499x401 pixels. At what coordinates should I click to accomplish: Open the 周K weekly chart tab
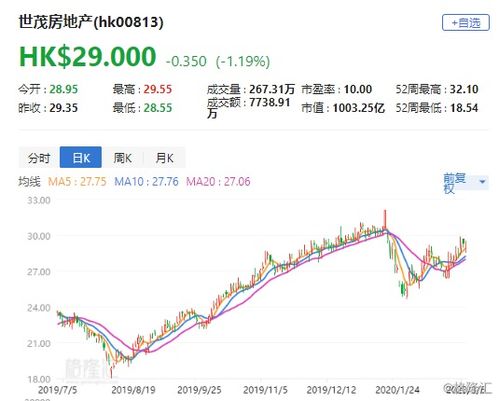point(123,158)
